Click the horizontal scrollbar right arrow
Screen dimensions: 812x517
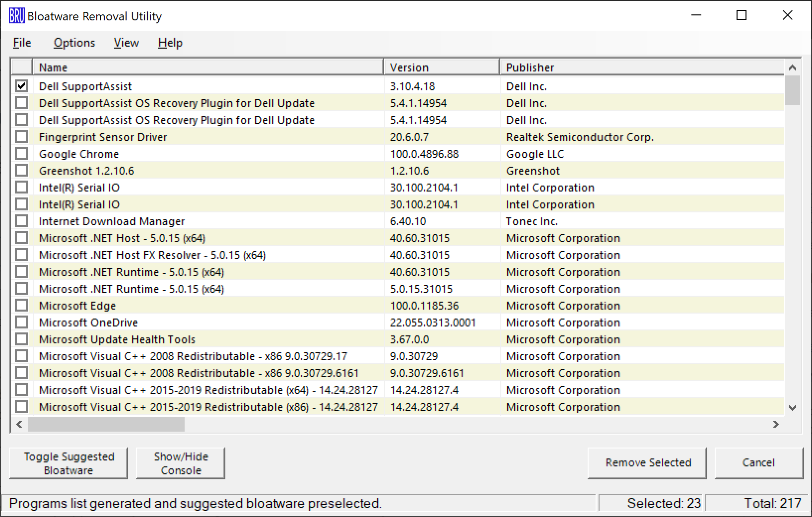[776, 424]
